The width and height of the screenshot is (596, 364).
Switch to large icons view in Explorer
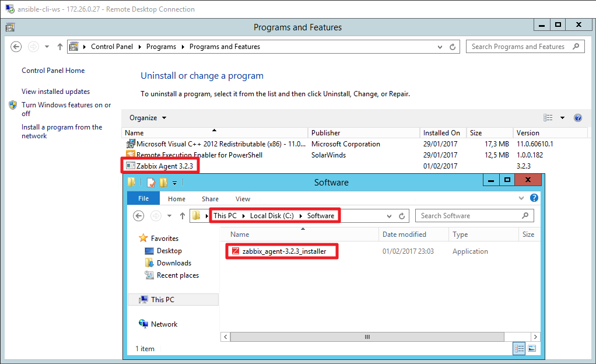coord(532,348)
